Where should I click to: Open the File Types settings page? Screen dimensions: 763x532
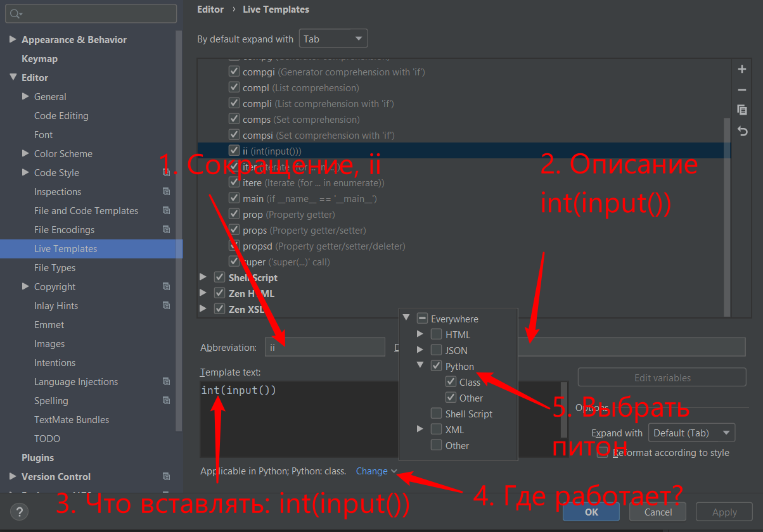point(54,267)
